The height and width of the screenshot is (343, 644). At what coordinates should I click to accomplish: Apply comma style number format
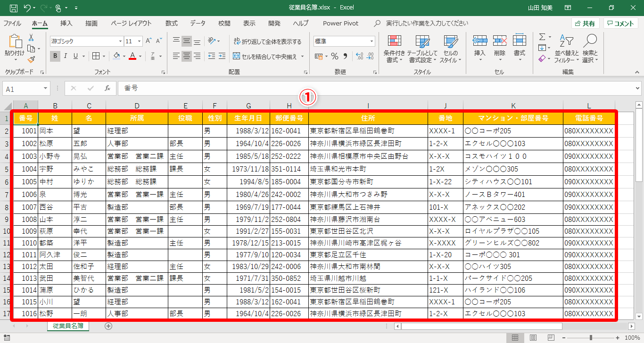pos(345,57)
